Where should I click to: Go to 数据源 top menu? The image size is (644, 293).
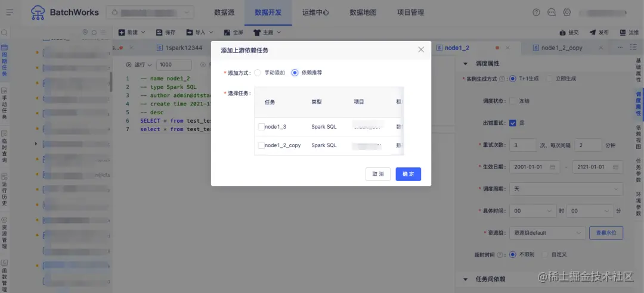point(224,13)
